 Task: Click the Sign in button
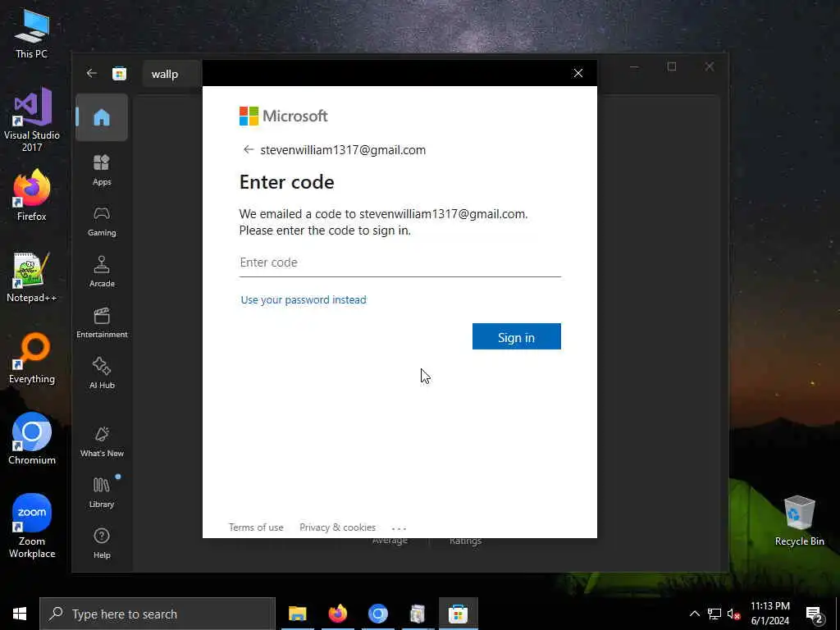tap(517, 336)
